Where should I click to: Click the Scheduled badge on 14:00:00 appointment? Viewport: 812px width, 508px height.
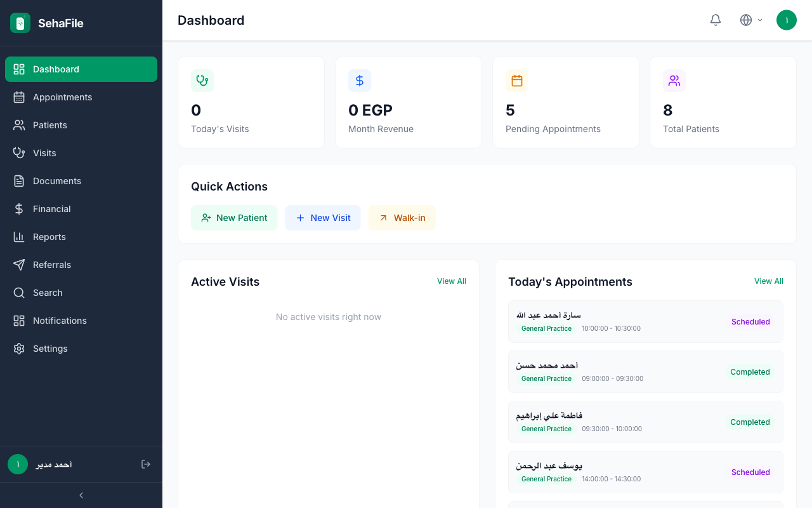point(750,472)
